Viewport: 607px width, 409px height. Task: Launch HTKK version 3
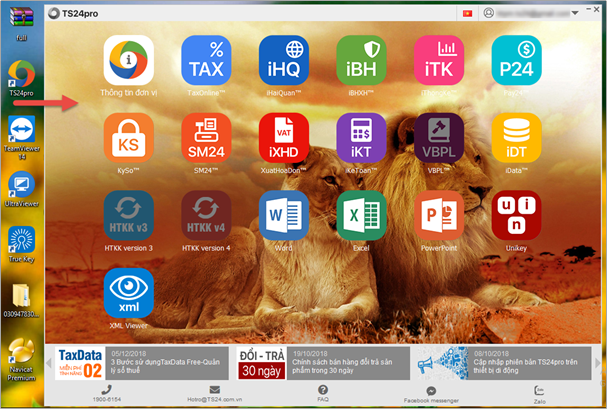[129, 216]
